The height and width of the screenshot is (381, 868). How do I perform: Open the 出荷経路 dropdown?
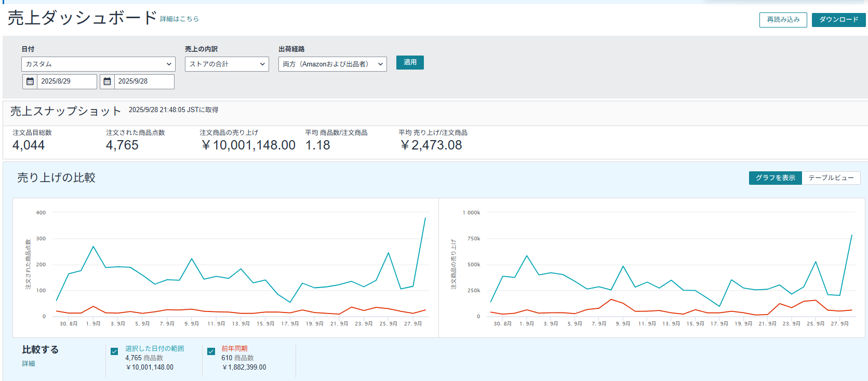coord(332,64)
